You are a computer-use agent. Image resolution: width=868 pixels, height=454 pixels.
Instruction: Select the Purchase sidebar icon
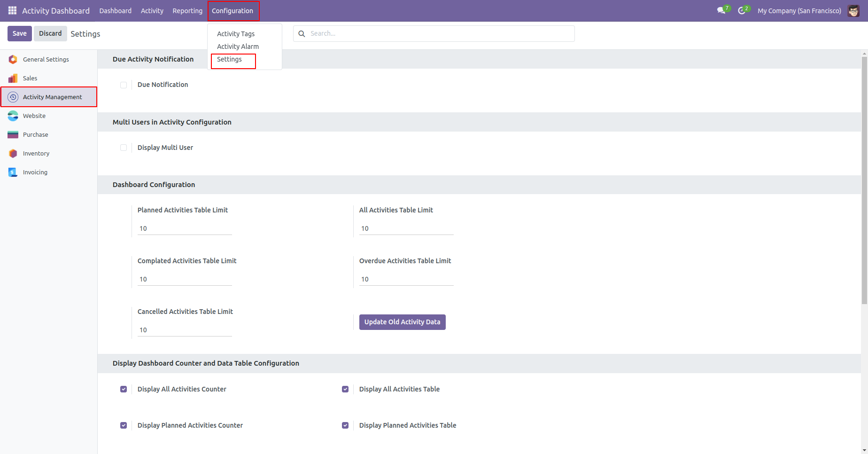click(13, 134)
